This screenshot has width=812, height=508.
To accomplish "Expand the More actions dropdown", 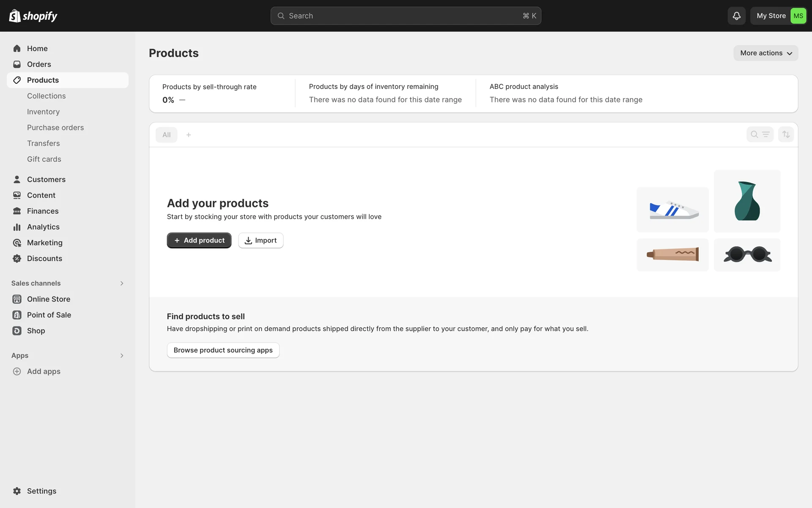I will pyautogui.click(x=765, y=53).
